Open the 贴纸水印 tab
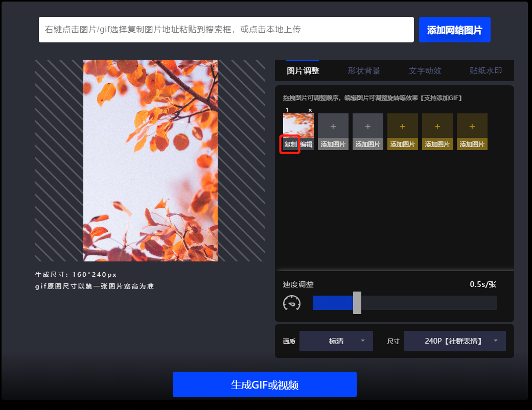532x410 pixels. (484, 70)
